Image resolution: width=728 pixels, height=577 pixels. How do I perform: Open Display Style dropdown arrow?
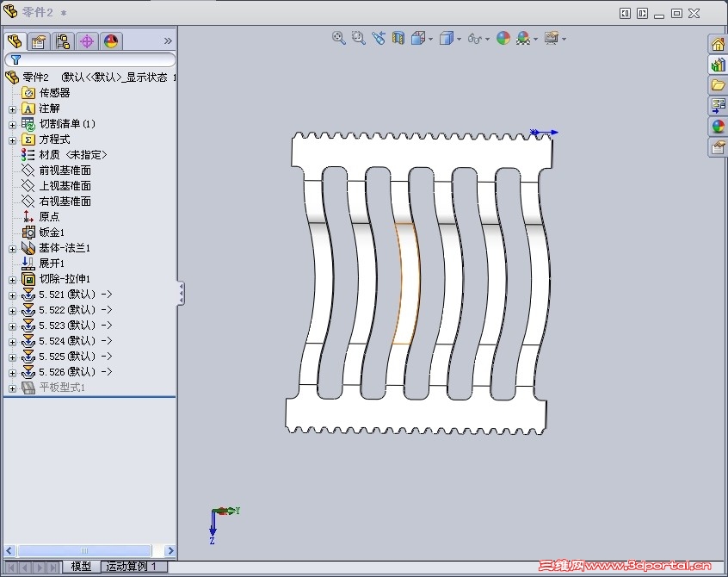[x=460, y=39]
